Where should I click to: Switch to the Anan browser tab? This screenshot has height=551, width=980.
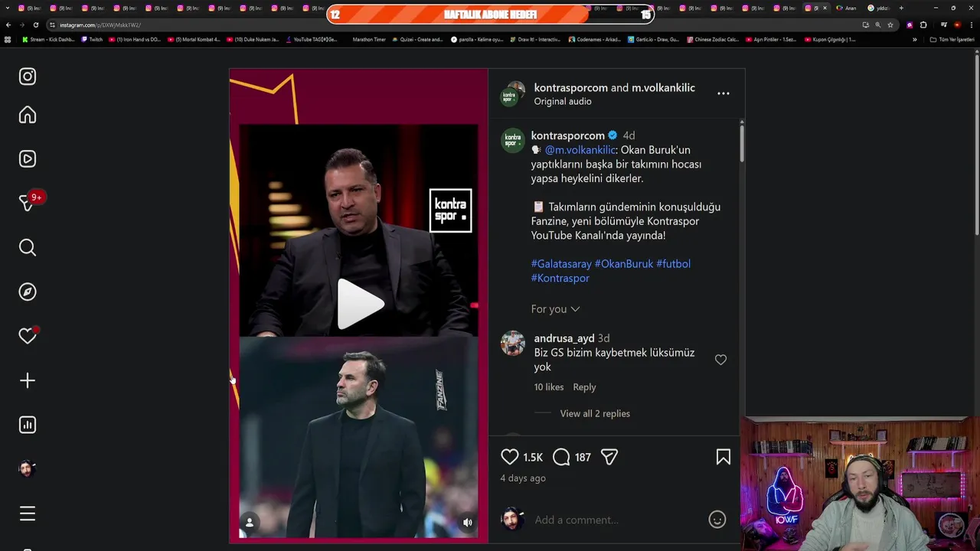(847, 8)
